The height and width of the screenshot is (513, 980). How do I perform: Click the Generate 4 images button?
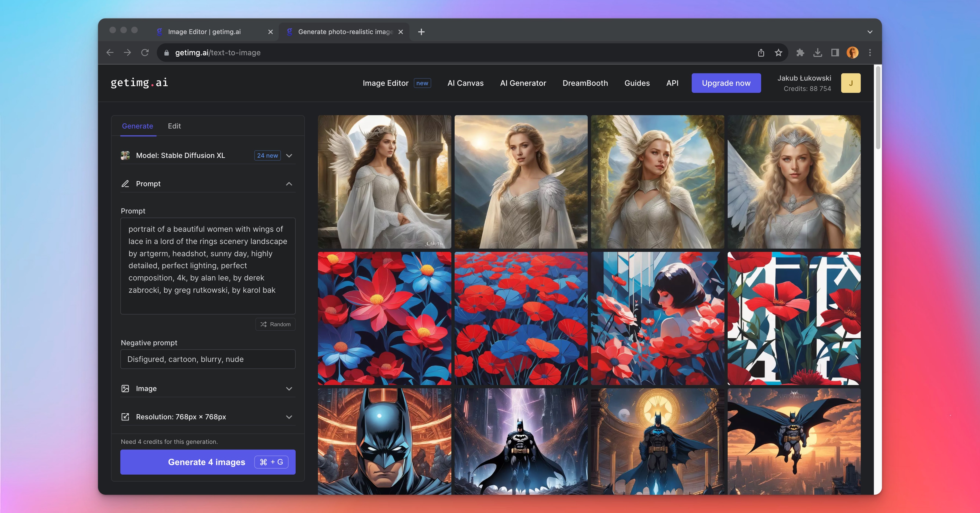pos(208,462)
